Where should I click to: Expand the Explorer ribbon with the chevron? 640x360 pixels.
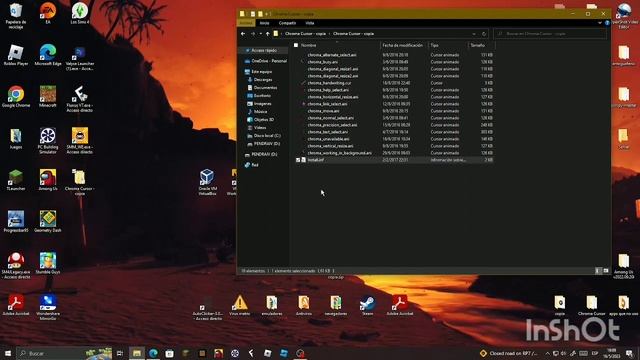pyautogui.click(x=600, y=23)
